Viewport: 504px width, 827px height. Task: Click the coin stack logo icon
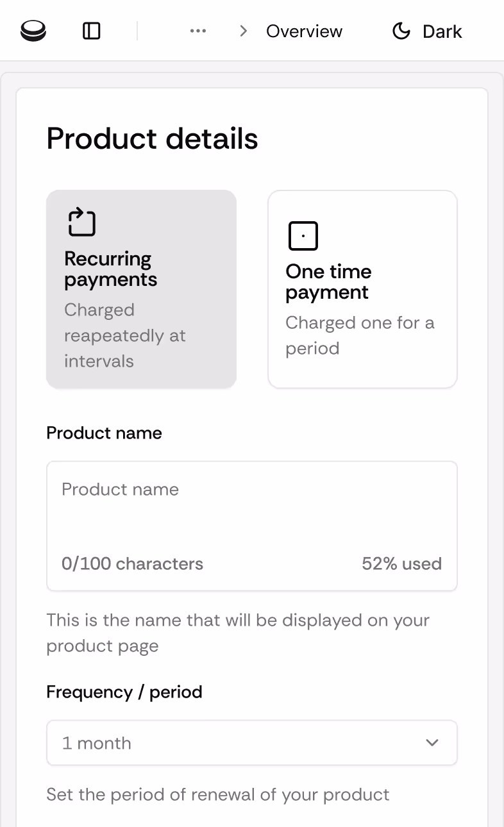(33, 31)
